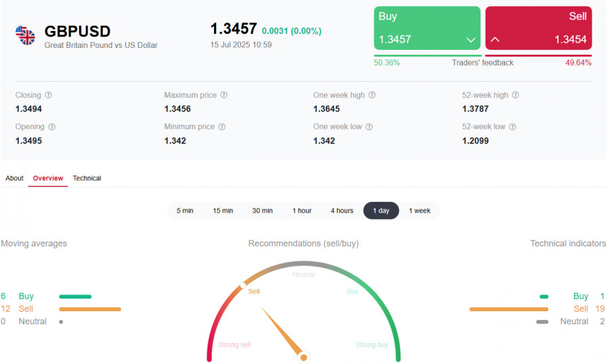Click the Recommendations (sell/buy) heading
Viewport: 608px width, 364px height.
click(303, 243)
